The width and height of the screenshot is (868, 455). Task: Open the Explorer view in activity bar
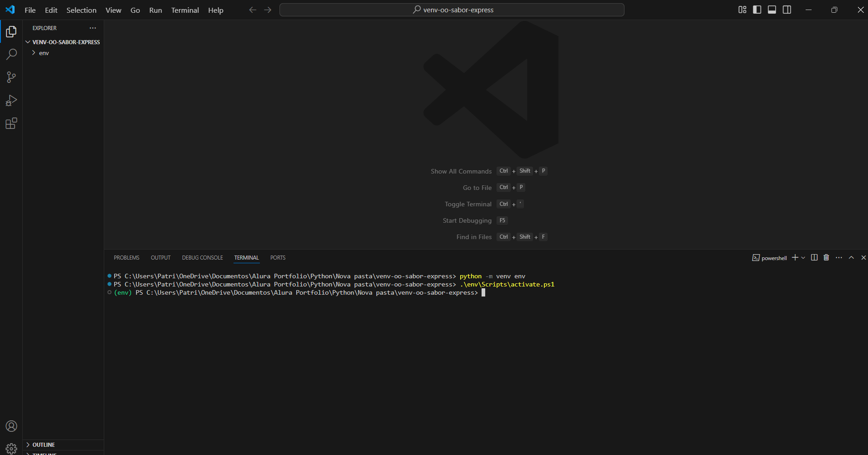(11, 31)
